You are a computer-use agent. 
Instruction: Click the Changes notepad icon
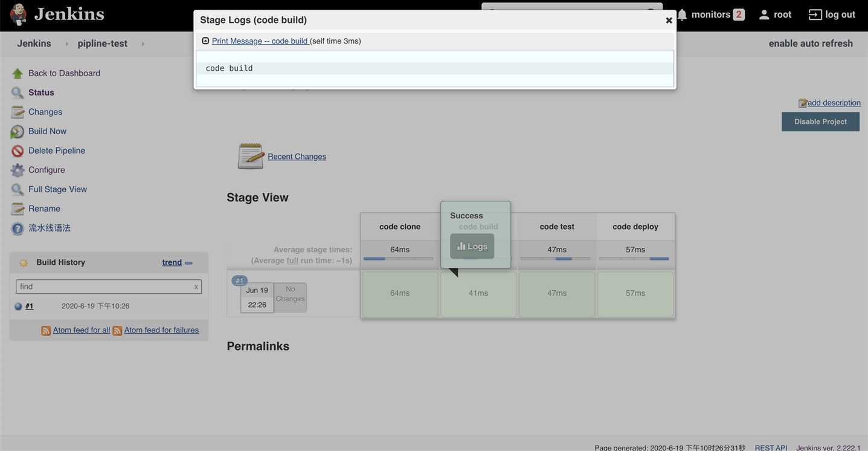pos(18,112)
